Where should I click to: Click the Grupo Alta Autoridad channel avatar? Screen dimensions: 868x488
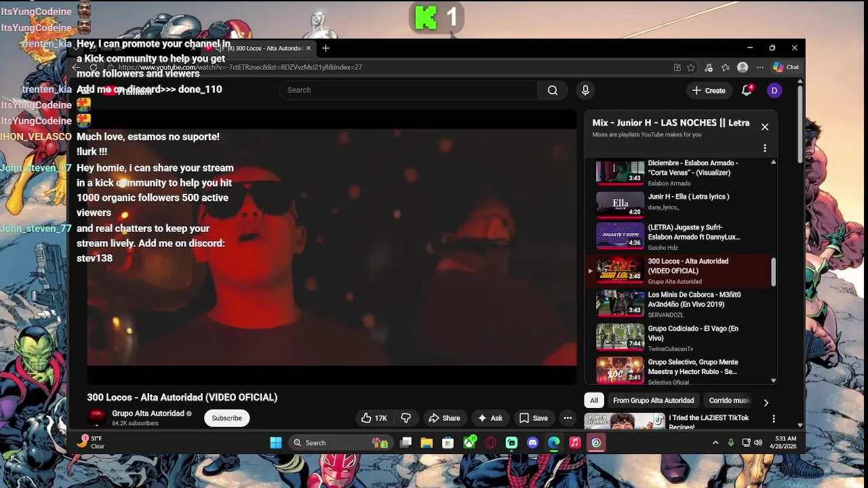[x=97, y=418]
